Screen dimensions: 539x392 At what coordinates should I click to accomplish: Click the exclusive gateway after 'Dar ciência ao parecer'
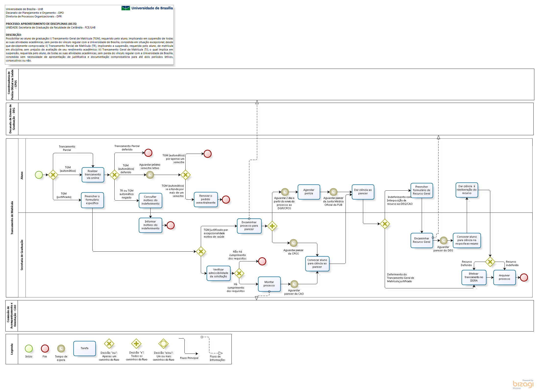385,224
